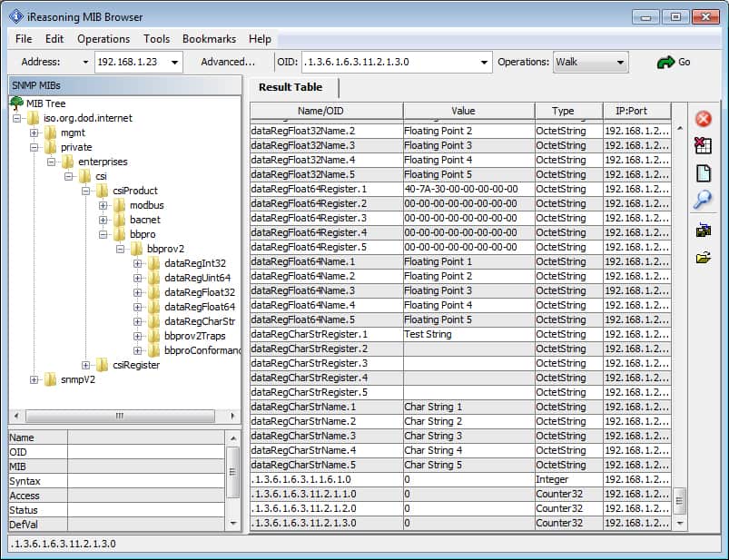This screenshot has width=729, height=560.
Task: Expand the modbus tree node
Action: [x=103, y=204]
